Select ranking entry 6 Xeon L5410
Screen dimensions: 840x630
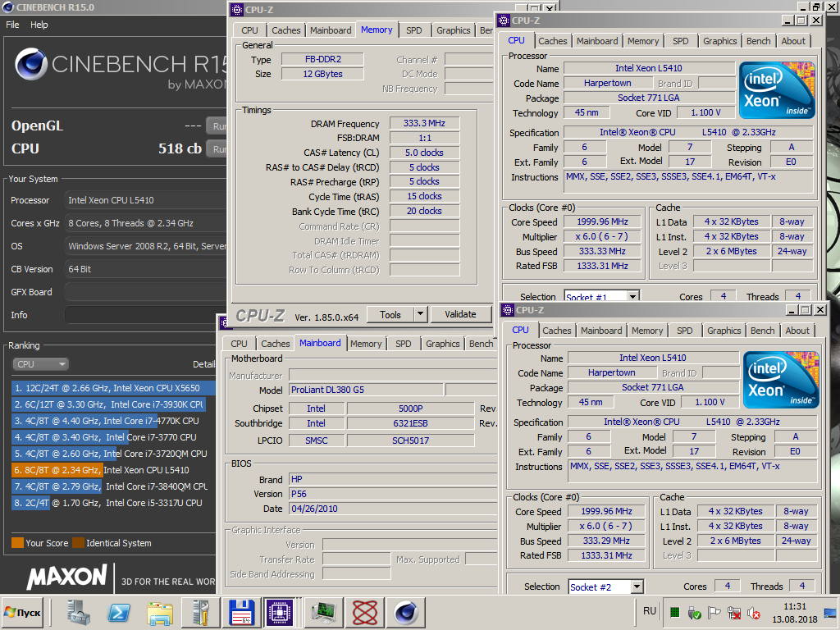(113, 470)
